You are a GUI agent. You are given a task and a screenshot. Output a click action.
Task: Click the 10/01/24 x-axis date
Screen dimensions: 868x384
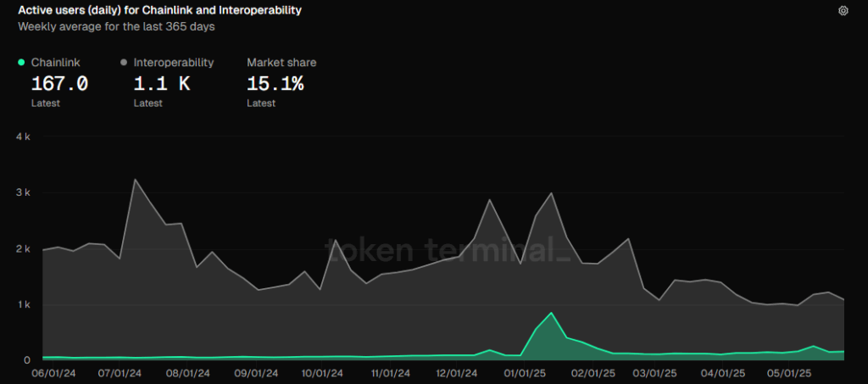(x=322, y=373)
